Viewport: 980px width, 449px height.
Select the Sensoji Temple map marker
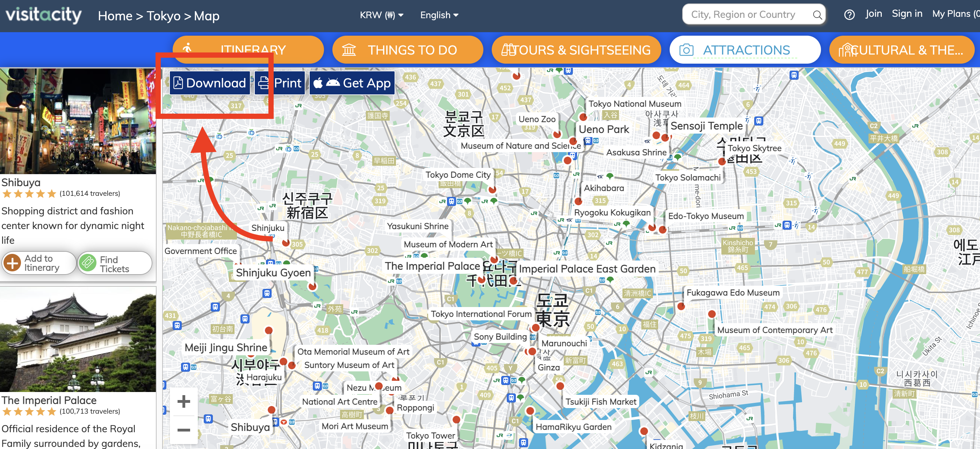pyautogui.click(x=665, y=138)
